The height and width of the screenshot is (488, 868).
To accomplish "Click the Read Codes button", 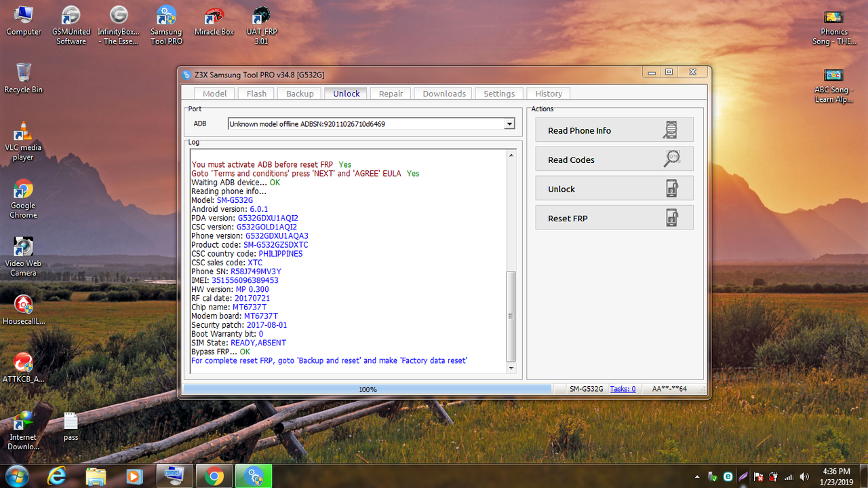I will click(614, 159).
